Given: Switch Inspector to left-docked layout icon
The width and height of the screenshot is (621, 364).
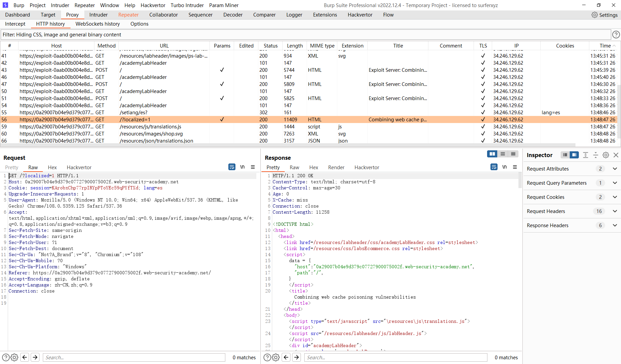Looking at the screenshot, I should point(565,155).
